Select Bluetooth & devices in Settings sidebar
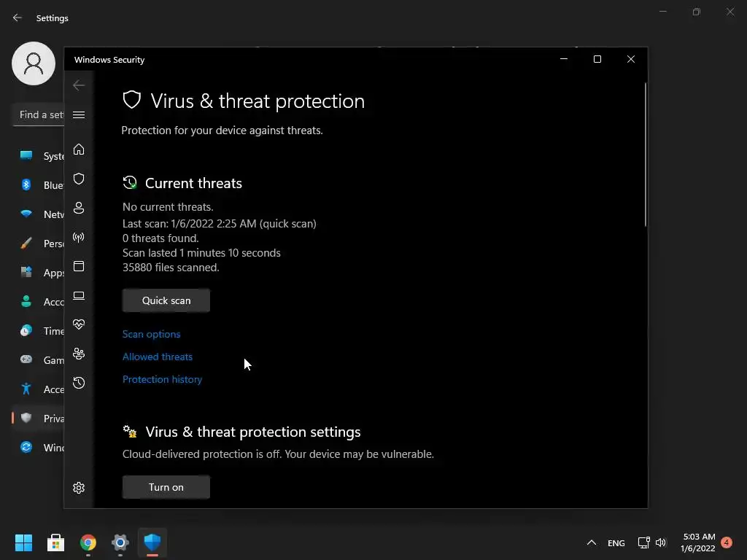Screen dimensions: 747x560 (39, 185)
